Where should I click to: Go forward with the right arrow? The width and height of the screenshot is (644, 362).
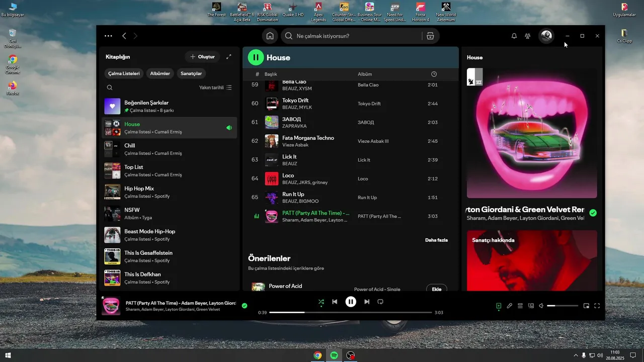135,36
